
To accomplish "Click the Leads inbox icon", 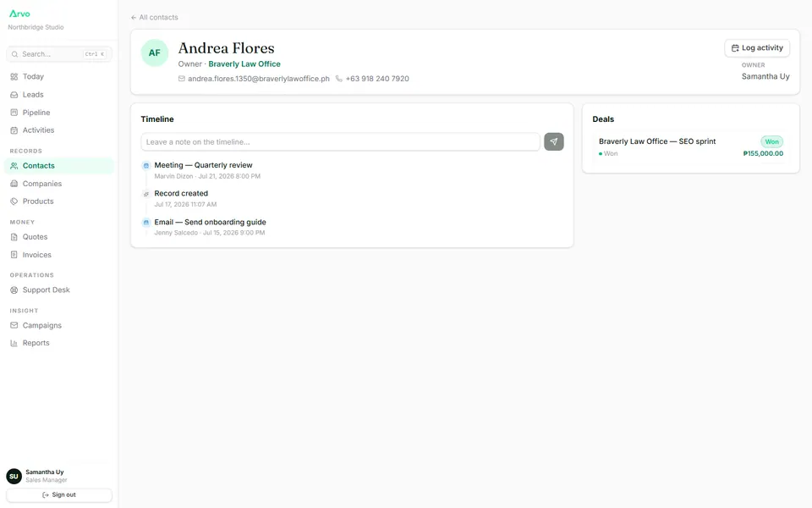I will pyautogui.click(x=14, y=95).
